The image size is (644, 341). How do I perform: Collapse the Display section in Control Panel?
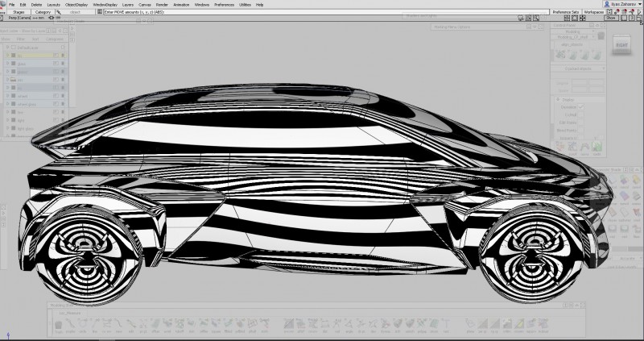pos(558,99)
